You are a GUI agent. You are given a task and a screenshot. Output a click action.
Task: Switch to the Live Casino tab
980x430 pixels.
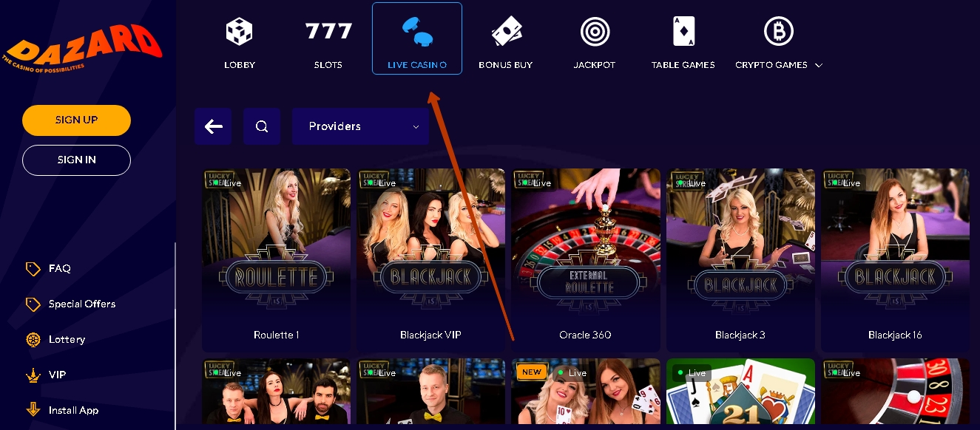(417, 38)
